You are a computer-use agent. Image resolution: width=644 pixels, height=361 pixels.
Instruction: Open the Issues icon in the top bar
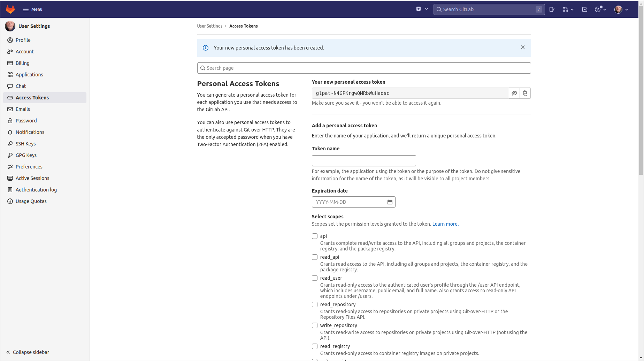point(552,9)
